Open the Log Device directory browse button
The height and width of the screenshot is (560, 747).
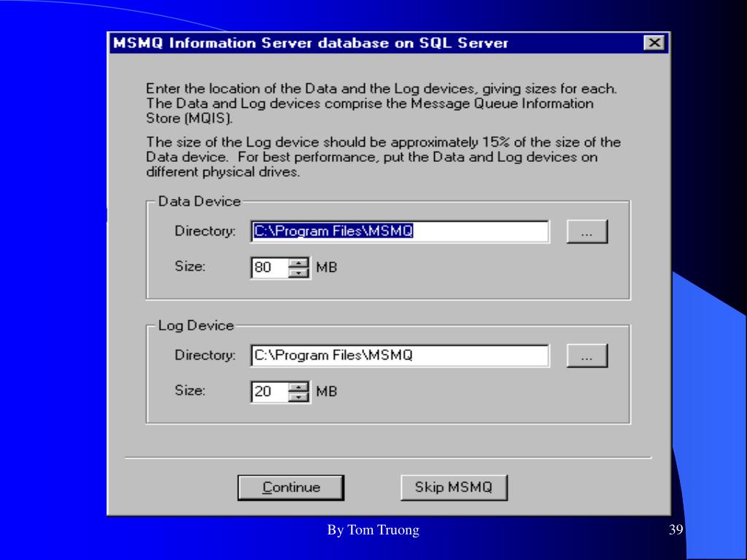[x=587, y=356]
